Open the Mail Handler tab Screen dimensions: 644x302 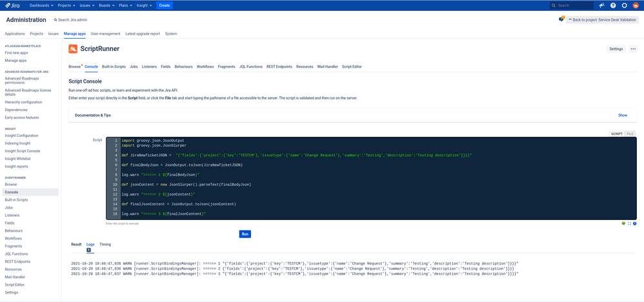click(327, 66)
